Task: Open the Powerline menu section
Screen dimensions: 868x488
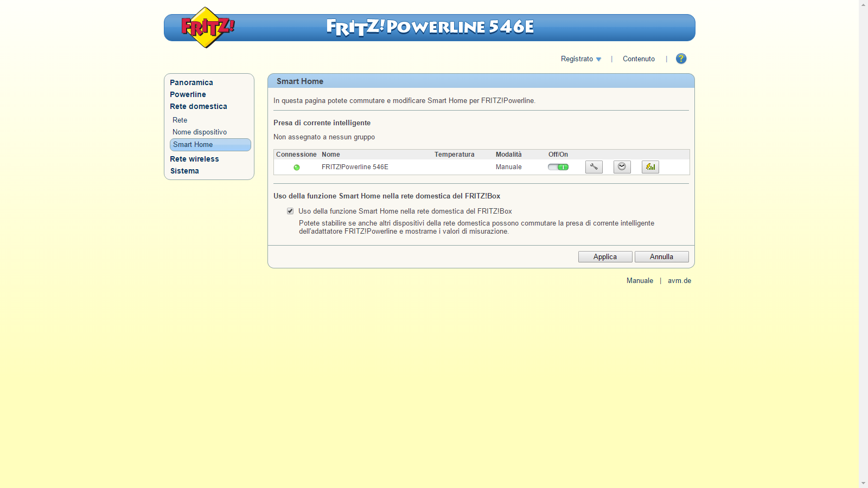Action: pyautogui.click(x=188, y=94)
